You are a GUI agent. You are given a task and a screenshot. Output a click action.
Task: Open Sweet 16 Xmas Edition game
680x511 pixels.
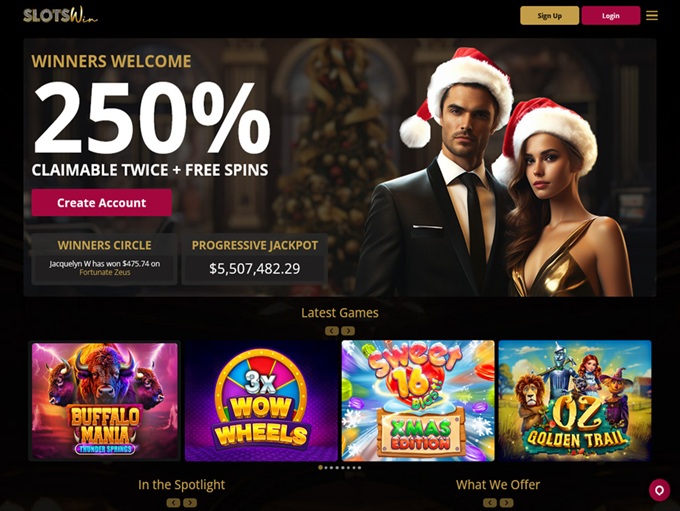click(418, 400)
